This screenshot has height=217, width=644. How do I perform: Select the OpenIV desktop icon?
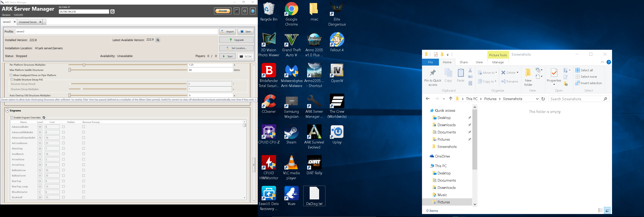coord(337,73)
